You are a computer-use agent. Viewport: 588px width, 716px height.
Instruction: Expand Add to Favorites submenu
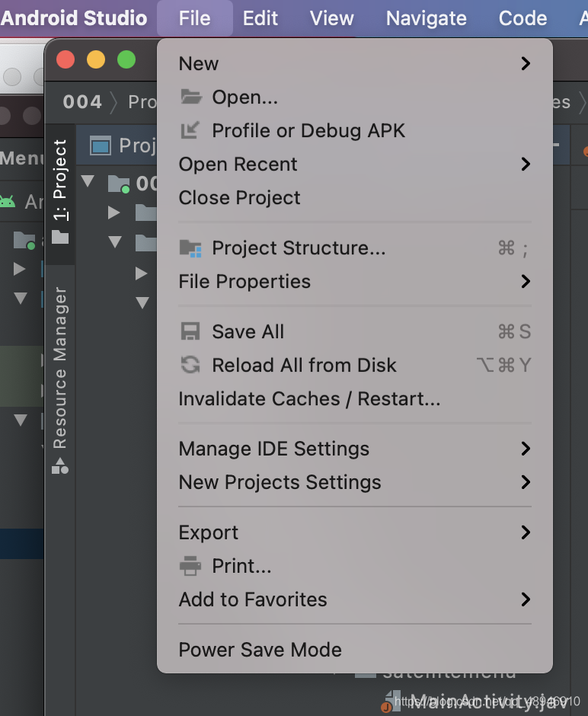[355, 599]
